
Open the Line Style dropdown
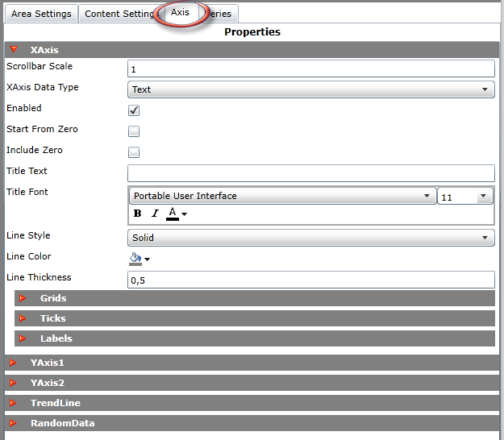point(310,238)
